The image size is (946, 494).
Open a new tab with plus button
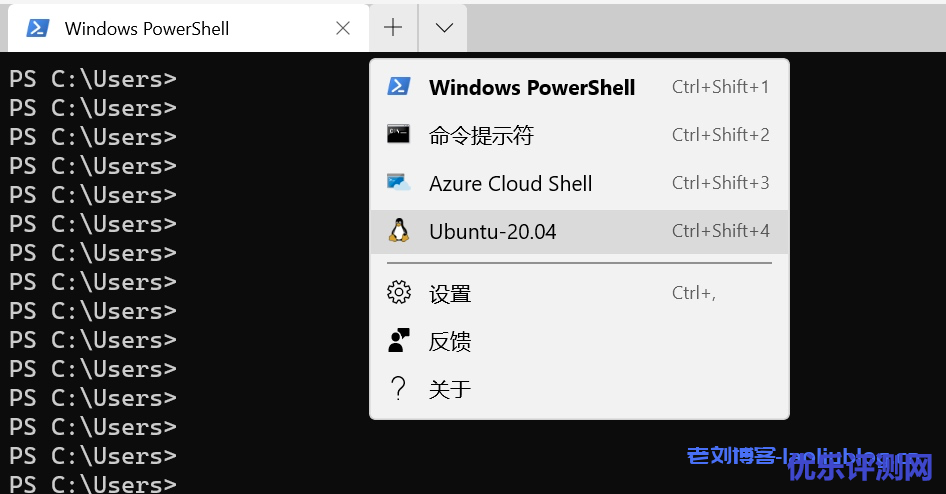(x=393, y=28)
